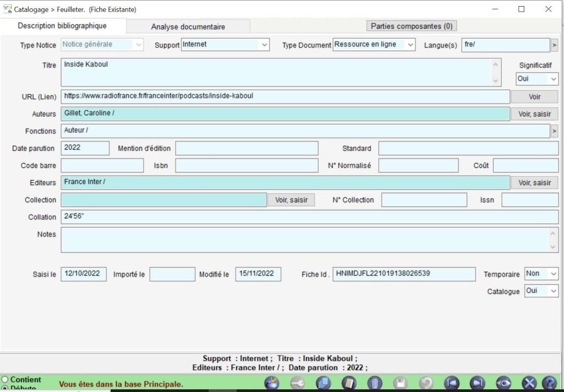564x392 pixels.
Task: Click into the Editeurs field
Action: pyautogui.click(x=285, y=182)
